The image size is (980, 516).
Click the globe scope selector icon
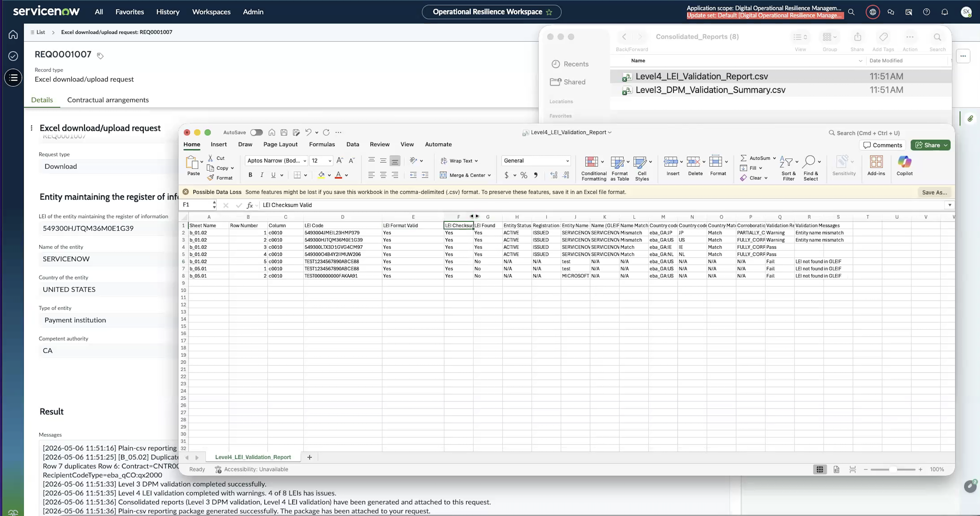(x=873, y=12)
